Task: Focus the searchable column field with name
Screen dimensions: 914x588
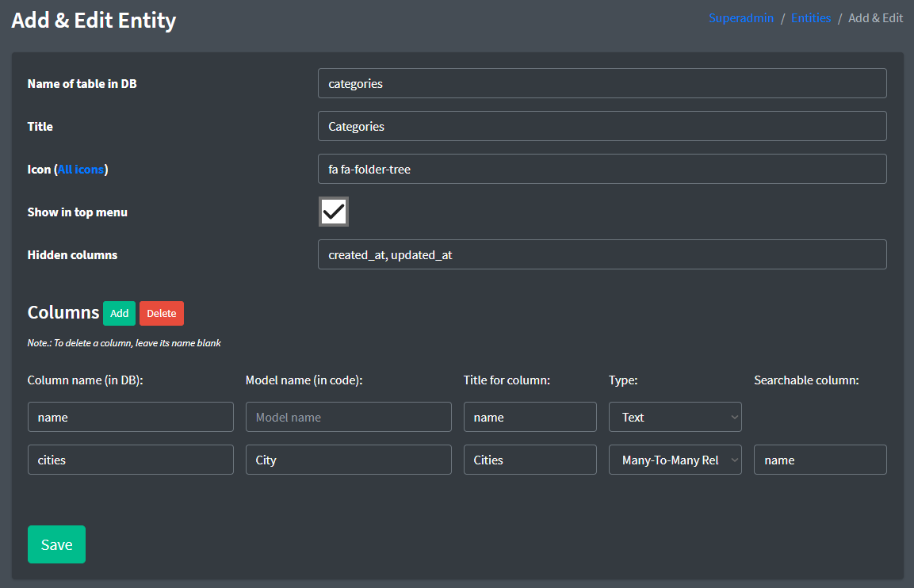Action: click(820, 460)
